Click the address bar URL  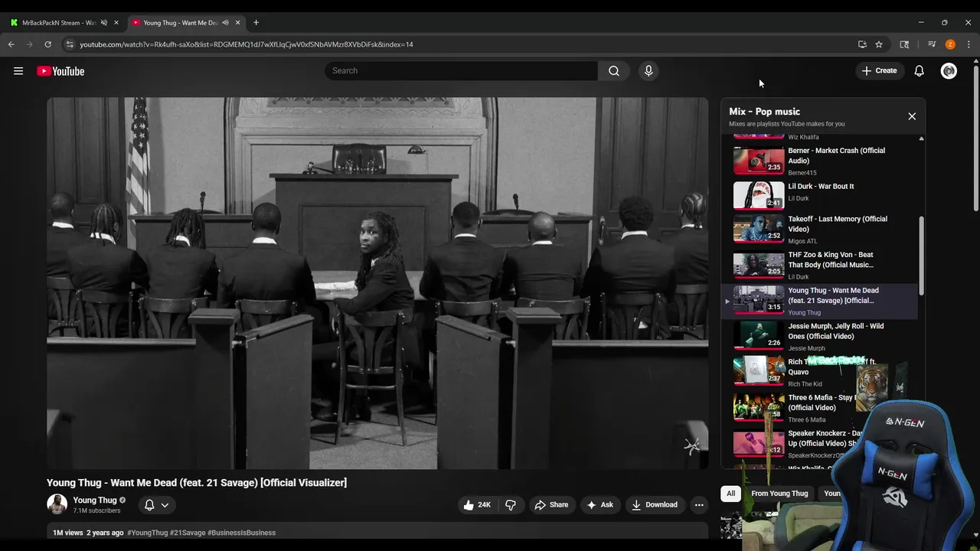247,44
